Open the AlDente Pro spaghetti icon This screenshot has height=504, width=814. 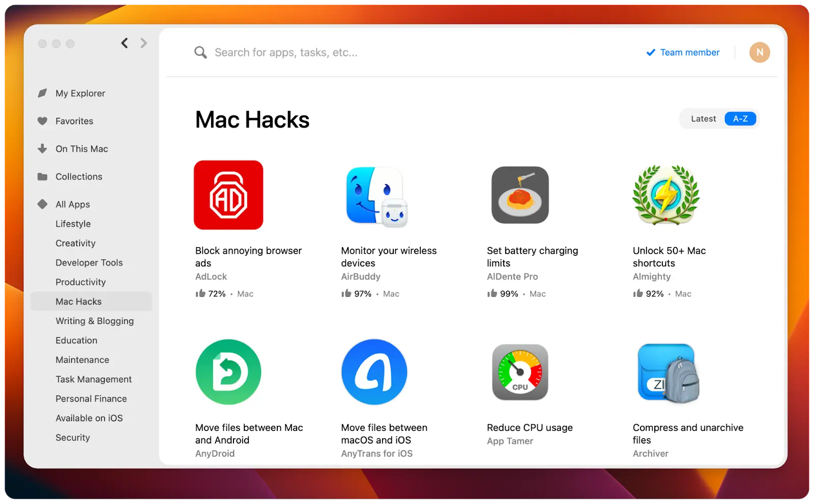click(520, 195)
